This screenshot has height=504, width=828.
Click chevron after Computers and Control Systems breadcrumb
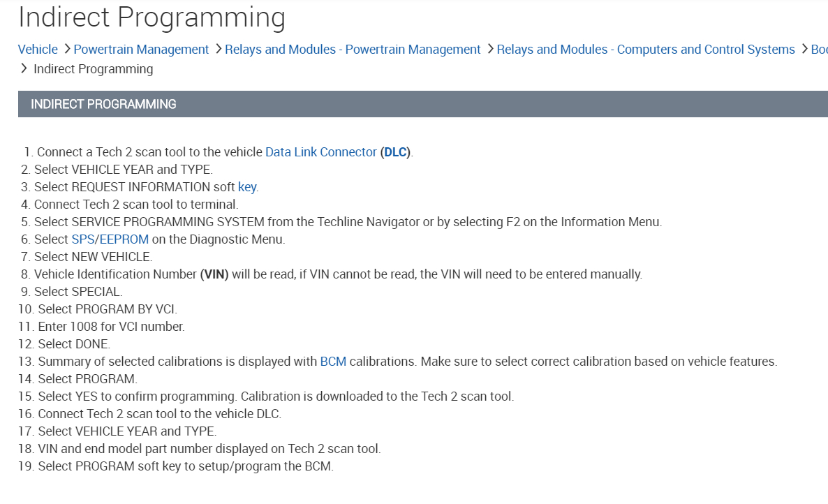point(804,49)
